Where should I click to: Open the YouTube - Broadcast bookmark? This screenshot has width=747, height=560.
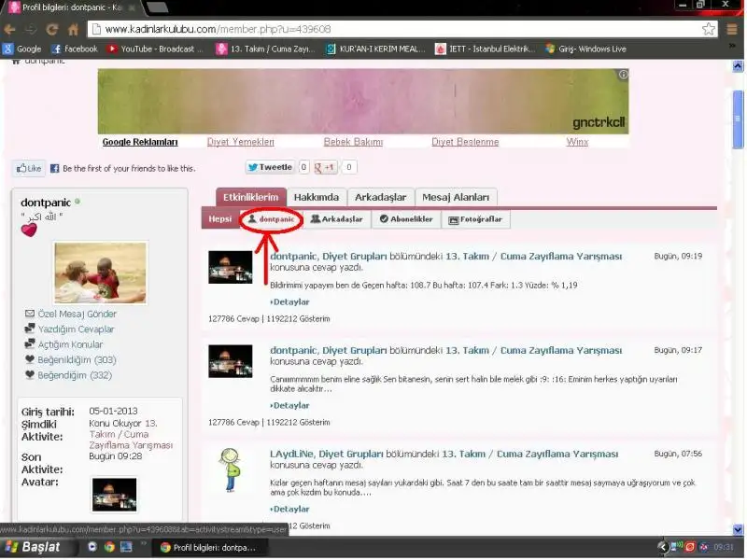click(x=156, y=49)
